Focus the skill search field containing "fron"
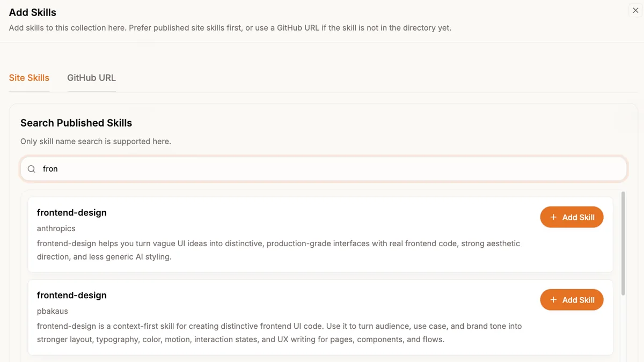This screenshot has width=644, height=362. [322, 169]
